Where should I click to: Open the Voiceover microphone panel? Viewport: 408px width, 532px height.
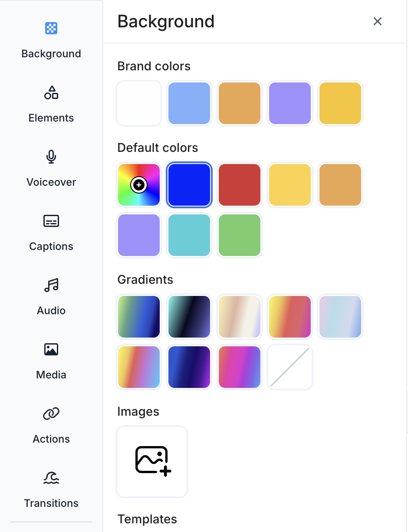pos(51,168)
